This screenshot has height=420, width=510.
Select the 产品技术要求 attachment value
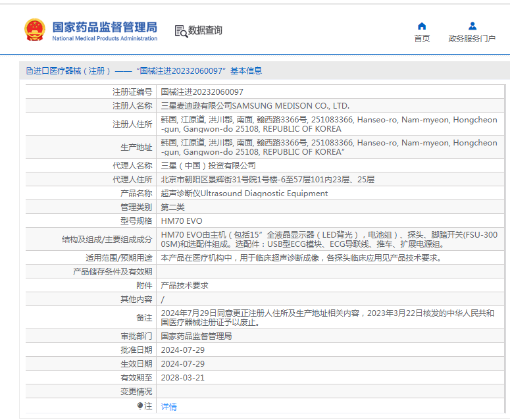pos(184,286)
